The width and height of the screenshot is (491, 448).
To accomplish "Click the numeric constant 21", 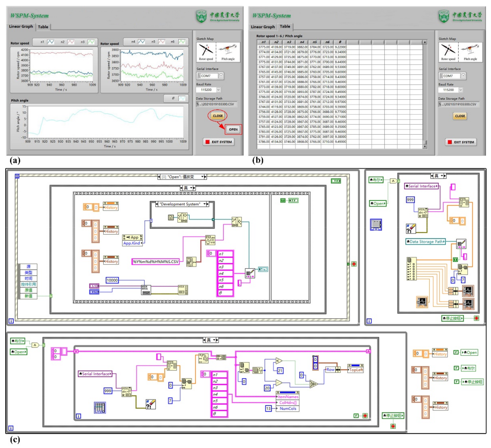I will coord(280,371).
